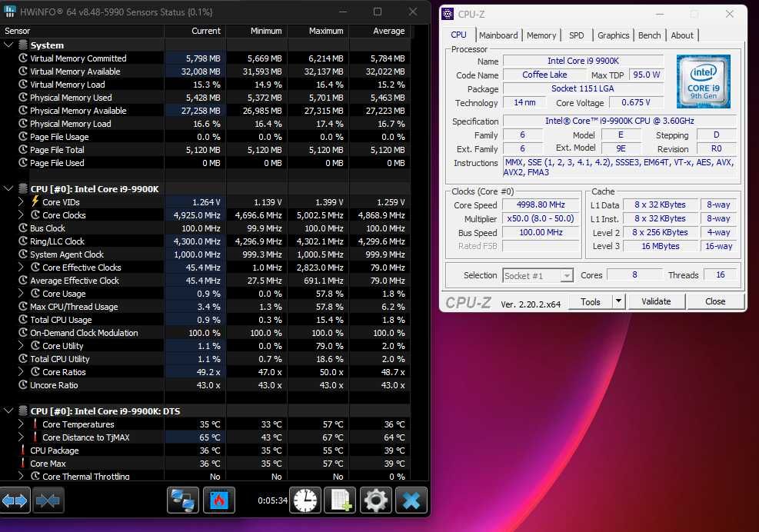The height and width of the screenshot is (532, 759).
Task: Open the SPD tab
Action: [576, 35]
